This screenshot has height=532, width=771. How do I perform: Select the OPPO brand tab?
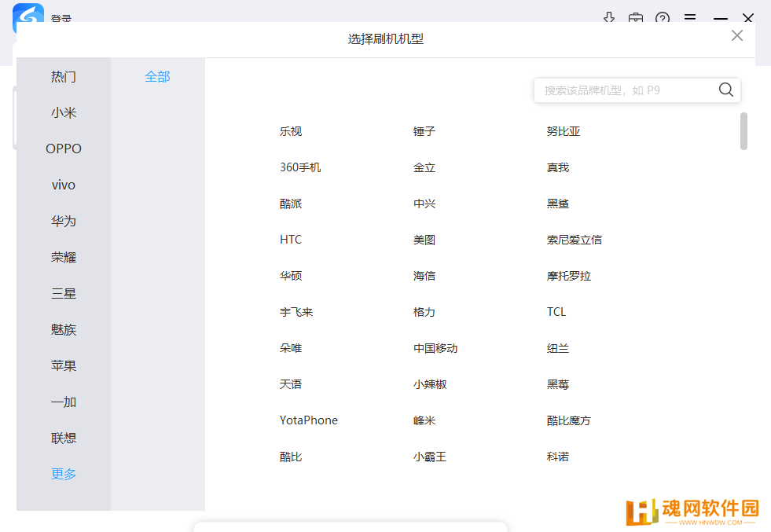tap(64, 149)
